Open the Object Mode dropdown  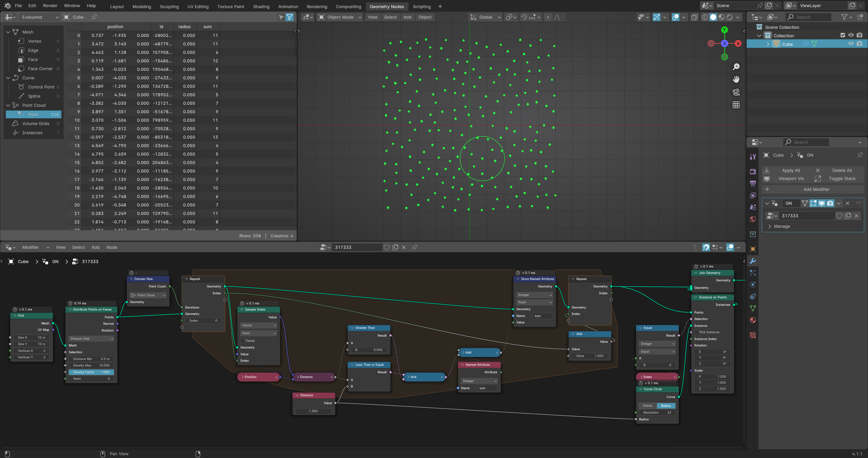point(340,17)
